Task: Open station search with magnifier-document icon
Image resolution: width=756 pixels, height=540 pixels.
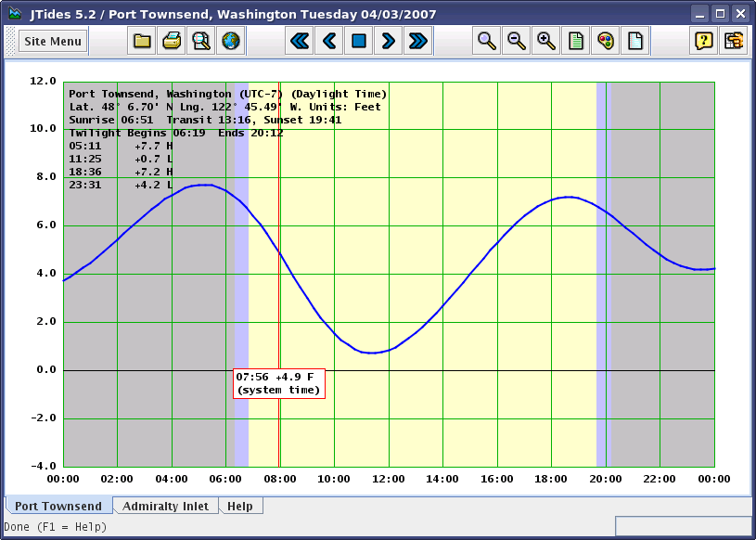Action: (x=200, y=40)
